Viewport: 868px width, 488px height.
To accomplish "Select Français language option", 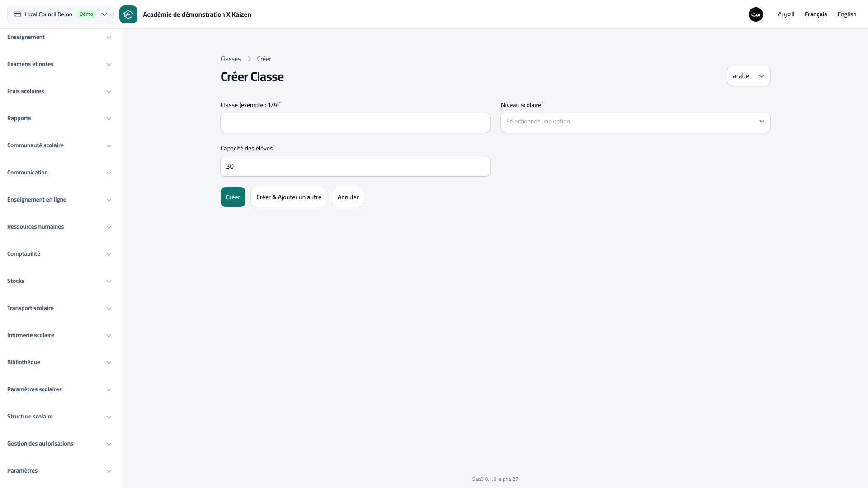I will (x=816, y=14).
